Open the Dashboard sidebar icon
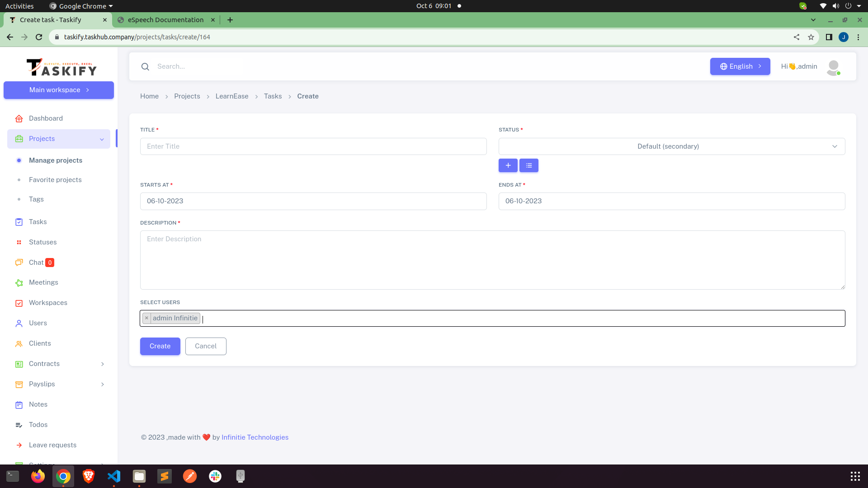 click(x=19, y=118)
